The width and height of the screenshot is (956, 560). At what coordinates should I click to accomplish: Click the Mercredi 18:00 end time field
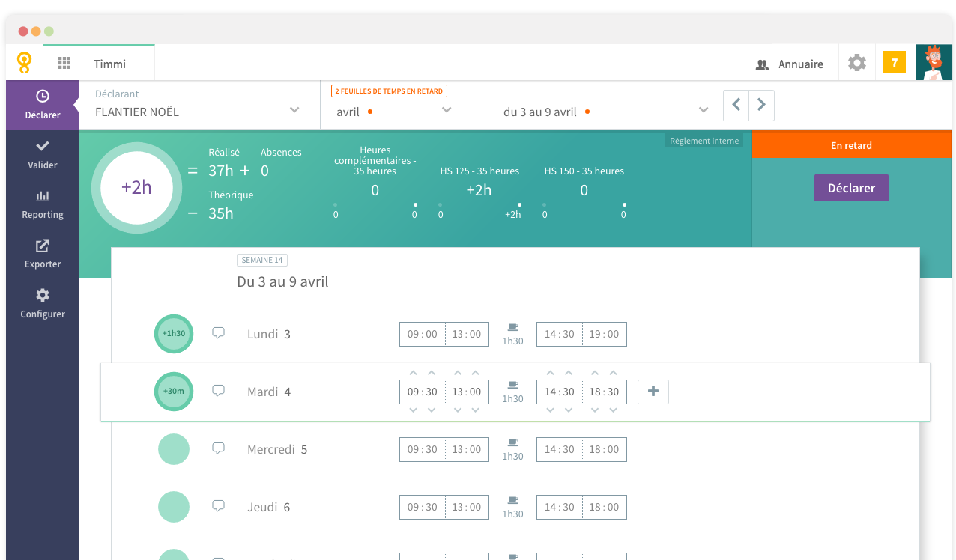coord(604,450)
